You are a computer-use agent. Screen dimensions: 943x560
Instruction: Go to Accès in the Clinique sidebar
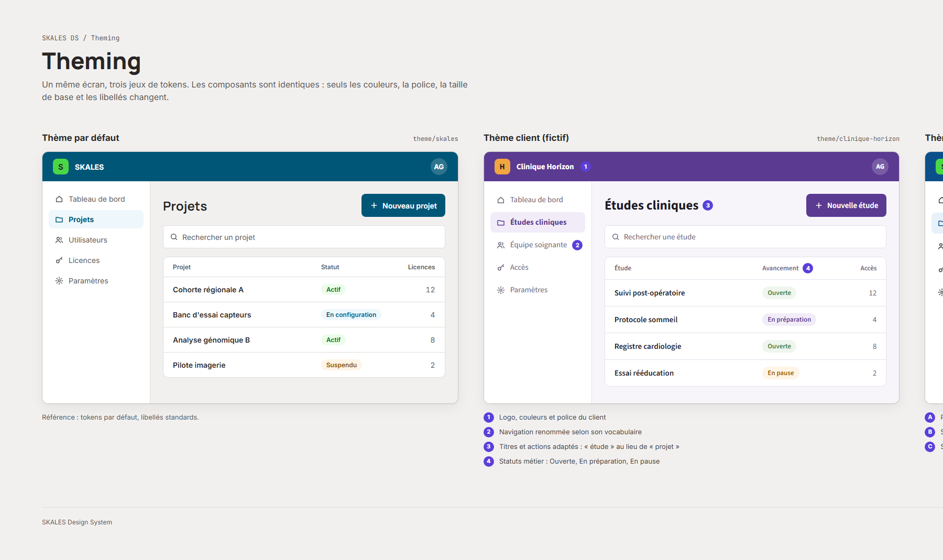click(538, 267)
